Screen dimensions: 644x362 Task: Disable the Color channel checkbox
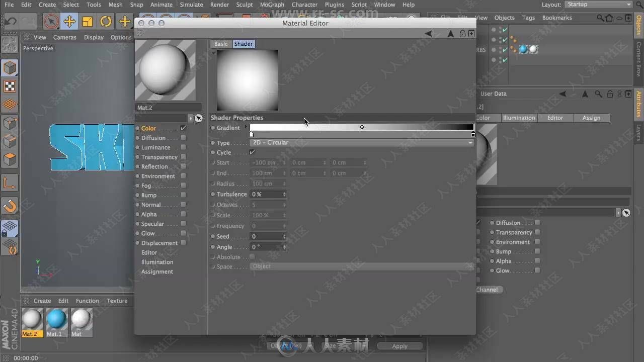tap(183, 128)
